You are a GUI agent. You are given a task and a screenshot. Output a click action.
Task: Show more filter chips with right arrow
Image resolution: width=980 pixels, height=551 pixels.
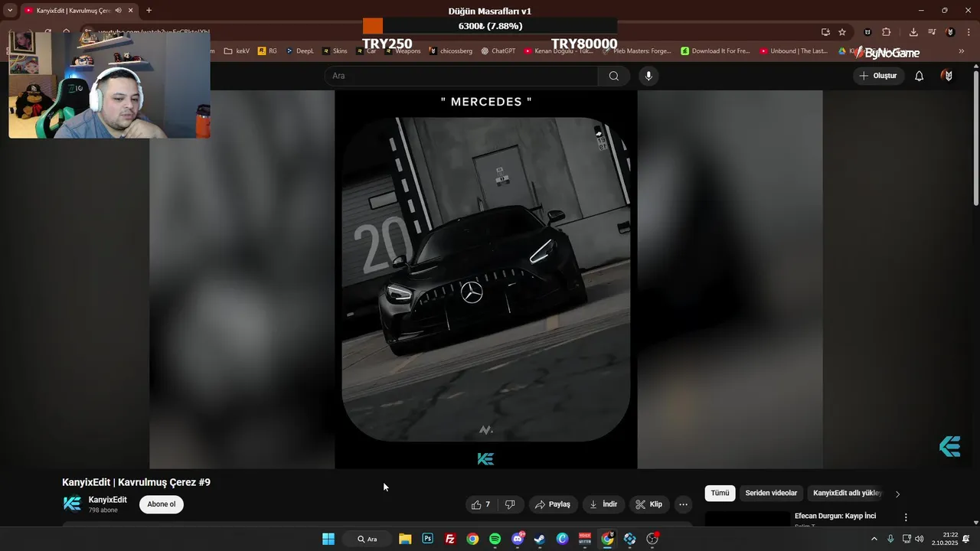click(x=897, y=494)
